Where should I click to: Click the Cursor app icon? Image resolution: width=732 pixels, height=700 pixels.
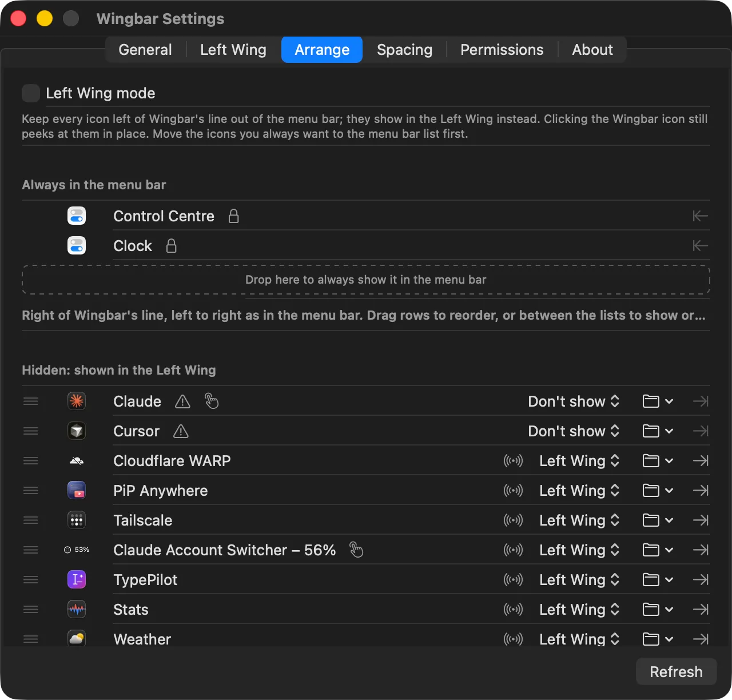(77, 431)
